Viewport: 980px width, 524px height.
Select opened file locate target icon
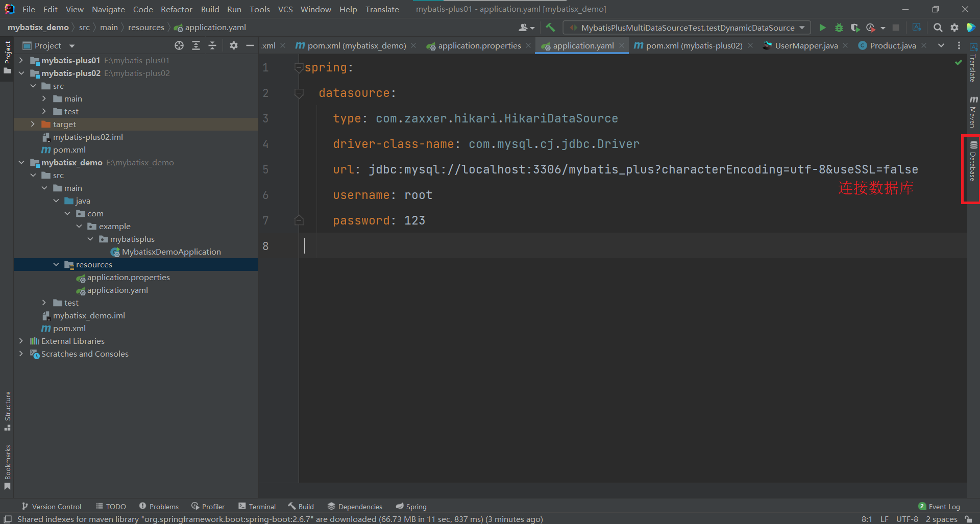pos(179,45)
